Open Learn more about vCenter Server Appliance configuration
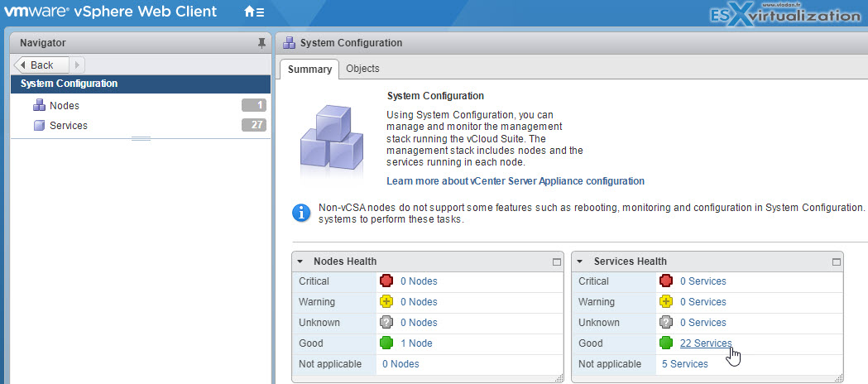 point(516,181)
